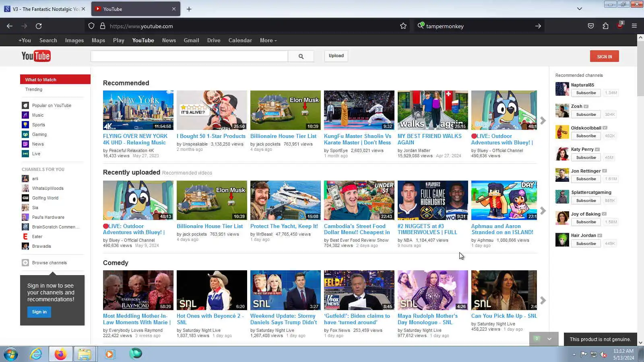Image resolution: width=644 pixels, height=362 pixels.
Task: Subscribe to the Zosh channel
Action: pos(586,114)
